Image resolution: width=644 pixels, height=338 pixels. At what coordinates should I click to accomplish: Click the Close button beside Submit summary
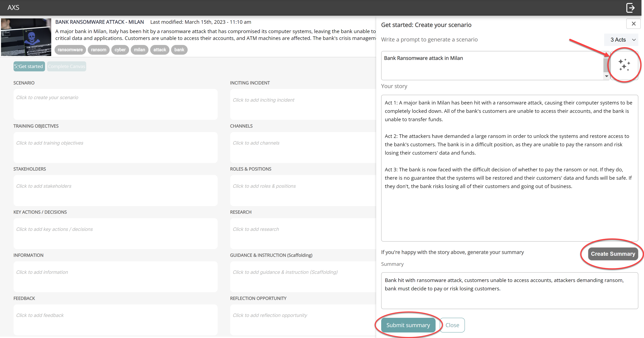pos(452,325)
